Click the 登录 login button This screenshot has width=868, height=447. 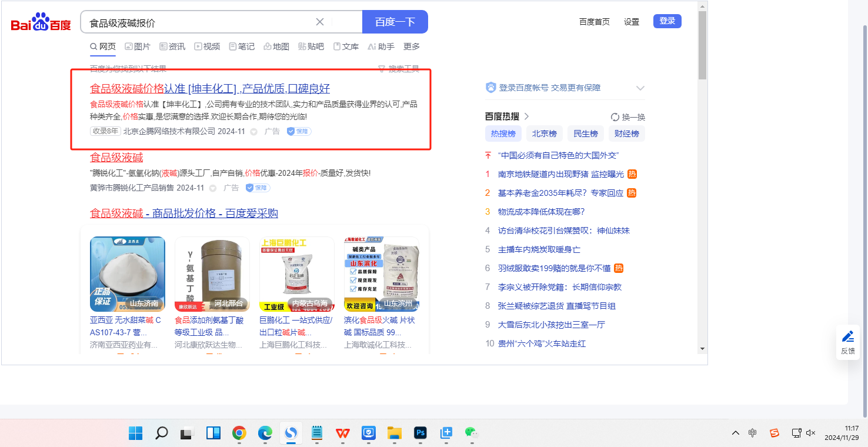coord(667,21)
